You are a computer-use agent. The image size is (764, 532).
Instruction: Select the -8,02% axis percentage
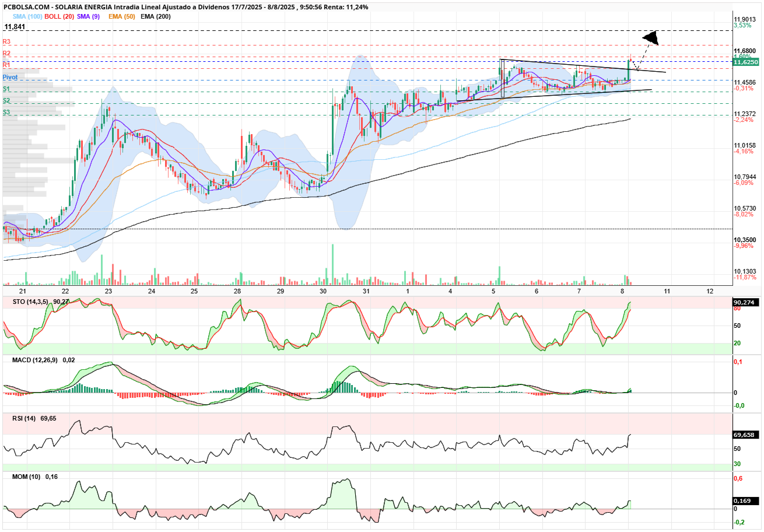pos(742,214)
